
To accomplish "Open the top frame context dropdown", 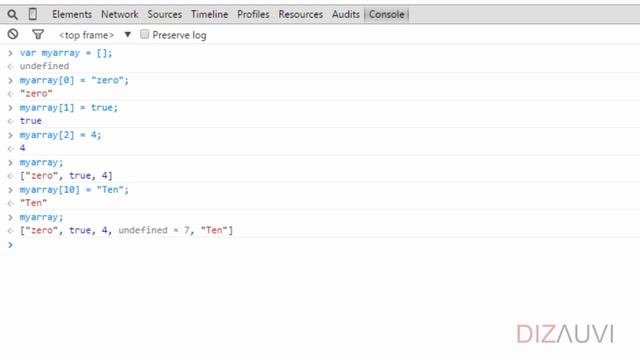I will point(95,35).
